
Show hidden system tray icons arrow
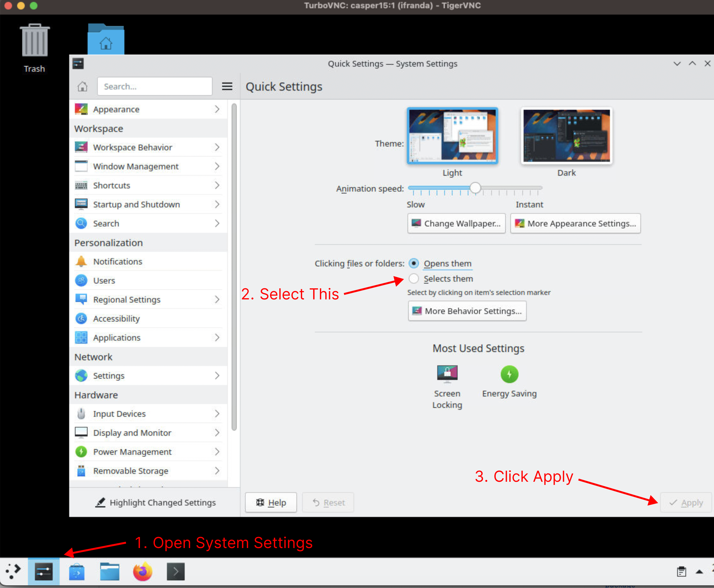pyautogui.click(x=699, y=572)
